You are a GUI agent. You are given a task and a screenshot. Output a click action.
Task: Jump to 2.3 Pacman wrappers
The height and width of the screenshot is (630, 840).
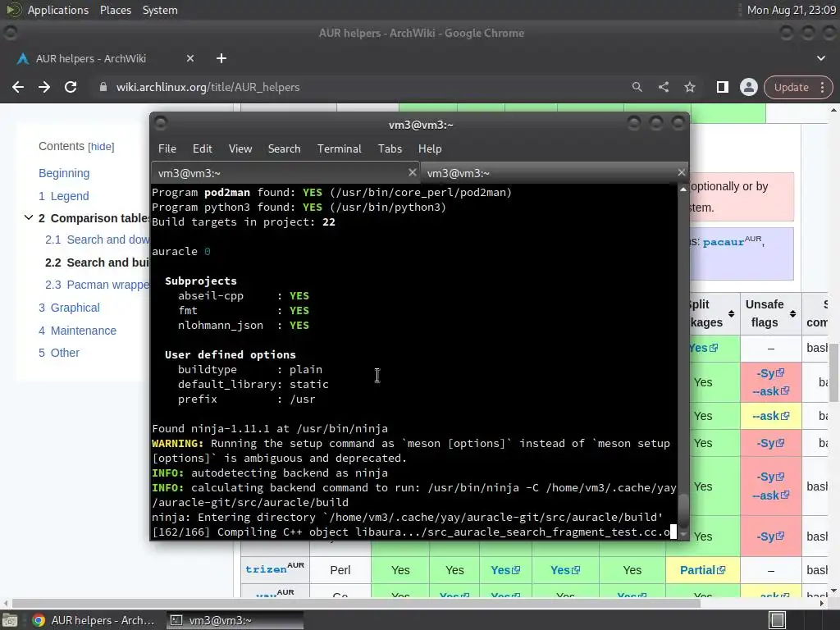coord(97,285)
